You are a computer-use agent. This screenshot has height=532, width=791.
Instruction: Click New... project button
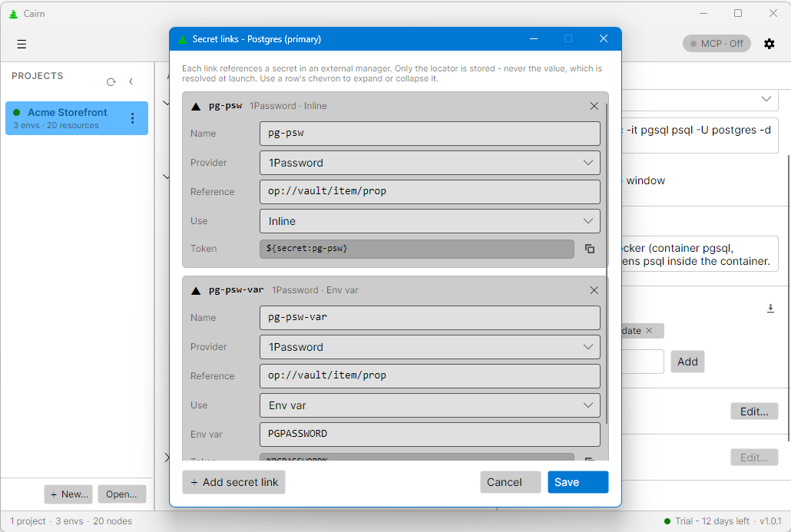[68, 494]
